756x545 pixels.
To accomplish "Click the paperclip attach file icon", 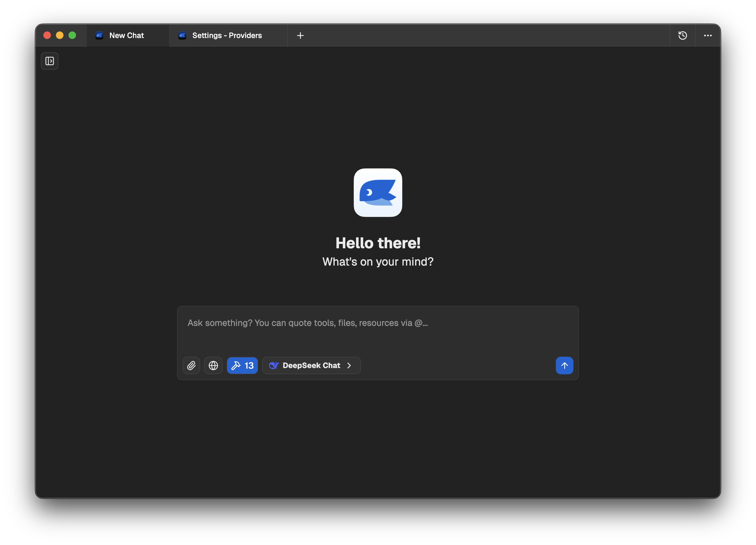I will click(191, 366).
